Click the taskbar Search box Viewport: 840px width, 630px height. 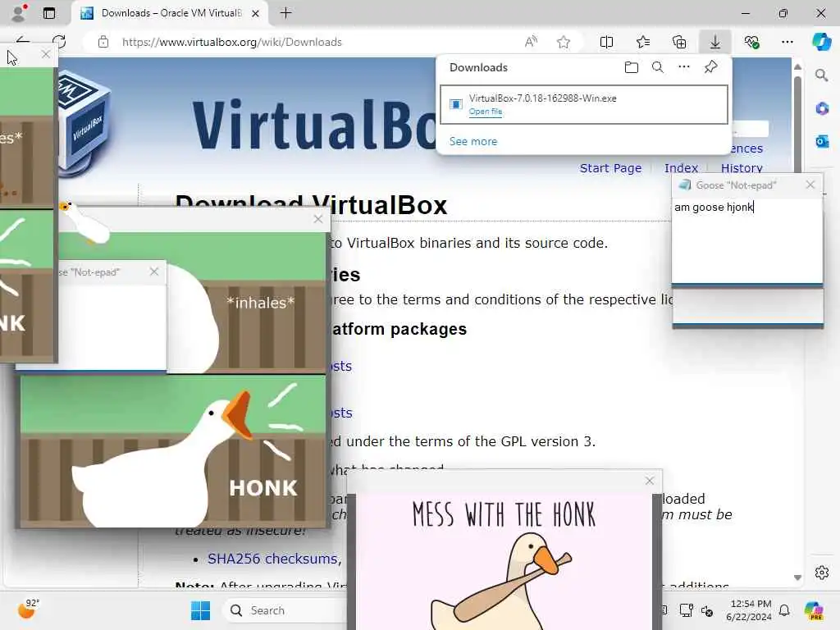pyautogui.click(x=286, y=610)
